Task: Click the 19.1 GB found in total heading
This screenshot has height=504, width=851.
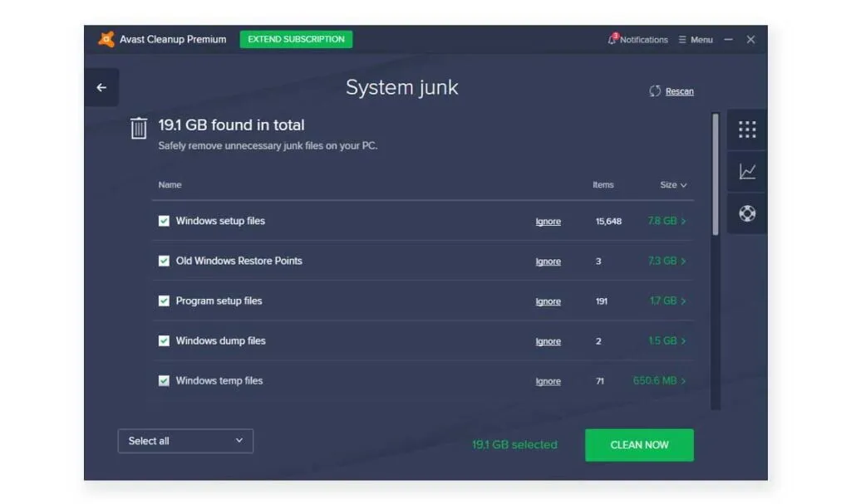Action: pyautogui.click(x=231, y=125)
